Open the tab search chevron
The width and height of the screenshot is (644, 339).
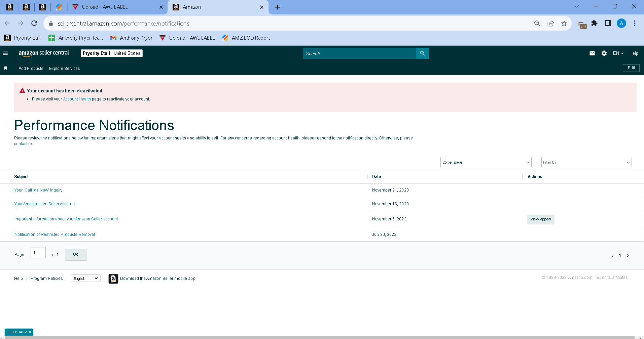tap(576, 6)
